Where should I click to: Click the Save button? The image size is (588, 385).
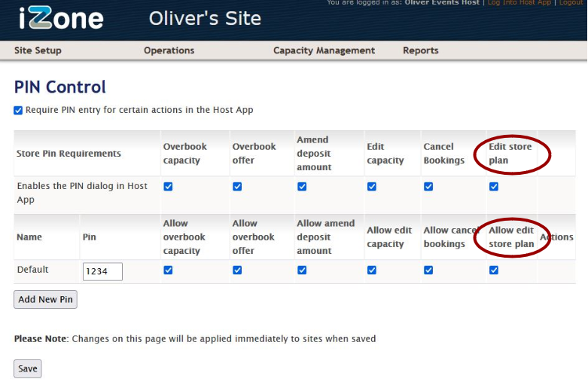pyautogui.click(x=28, y=369)
